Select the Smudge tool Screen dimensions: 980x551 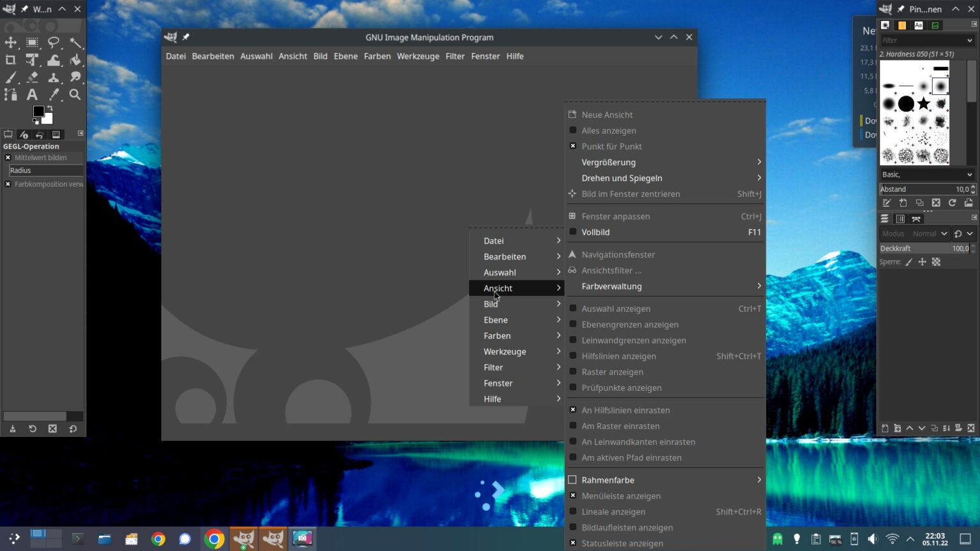point(75,77)
